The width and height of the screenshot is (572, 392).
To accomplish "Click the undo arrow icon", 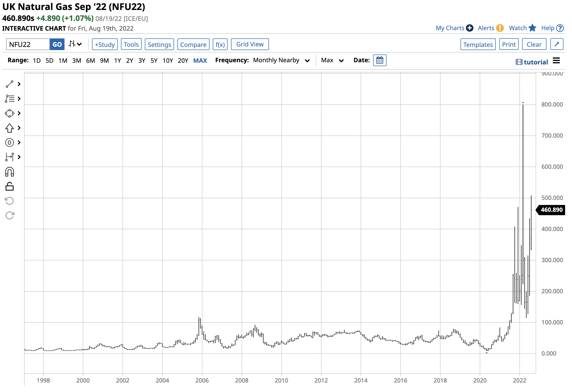I will point(9,201).
